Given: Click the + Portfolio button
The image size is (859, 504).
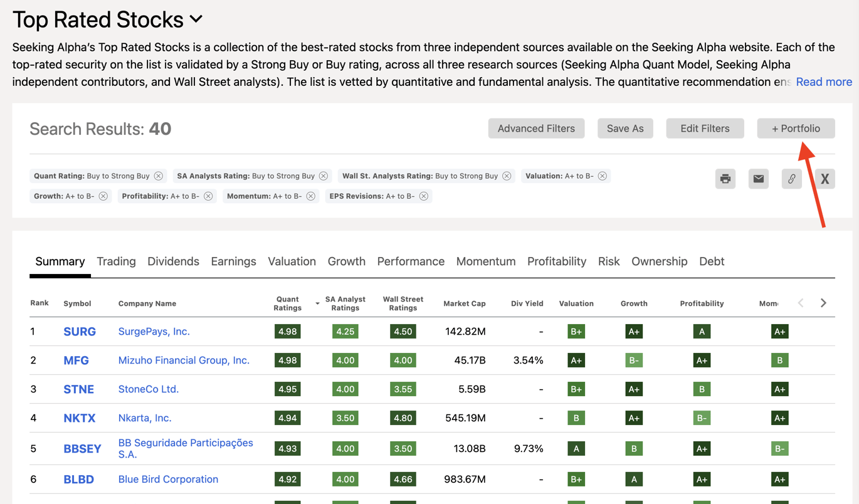Looking at the screenshot, I should tap(796, 128).
